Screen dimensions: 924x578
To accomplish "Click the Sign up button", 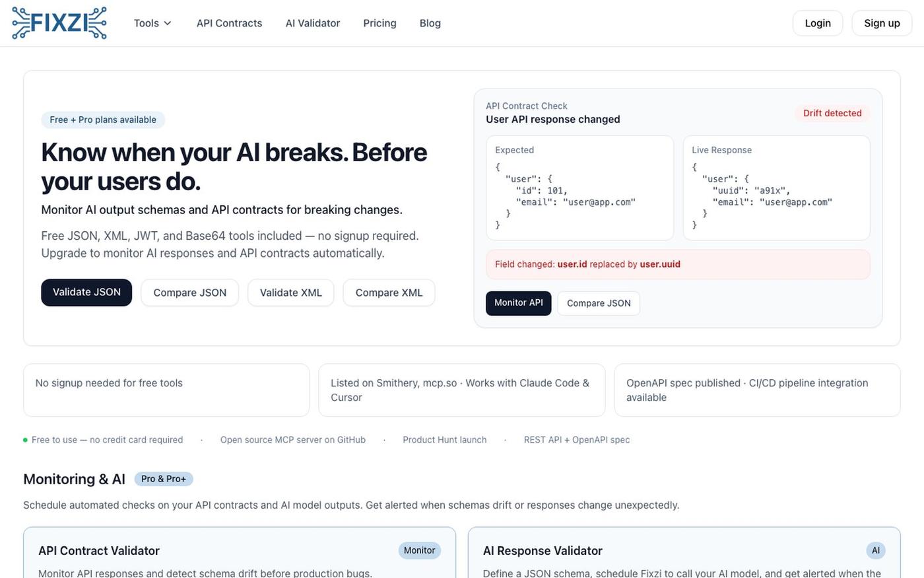I will click(x=882, y=23).
